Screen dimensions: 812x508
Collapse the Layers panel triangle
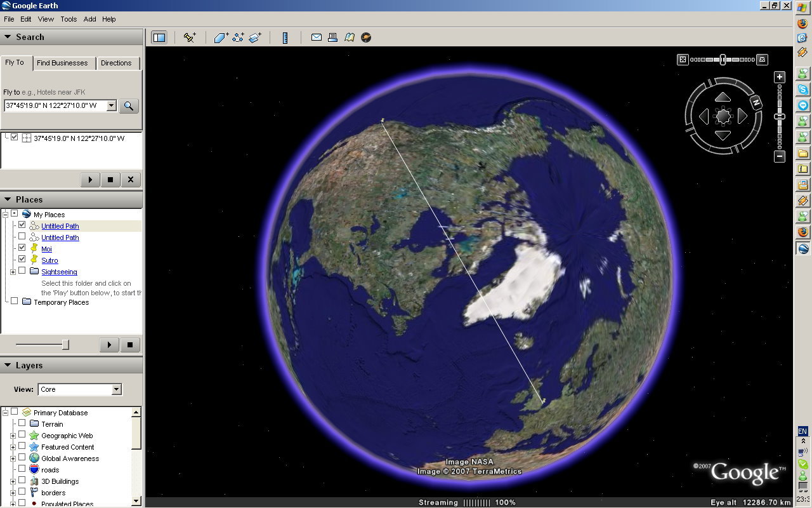[8, 365]
